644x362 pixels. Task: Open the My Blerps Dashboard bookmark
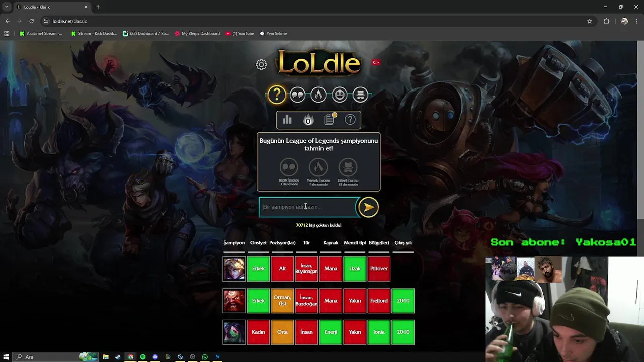click(x=197, y=34)
